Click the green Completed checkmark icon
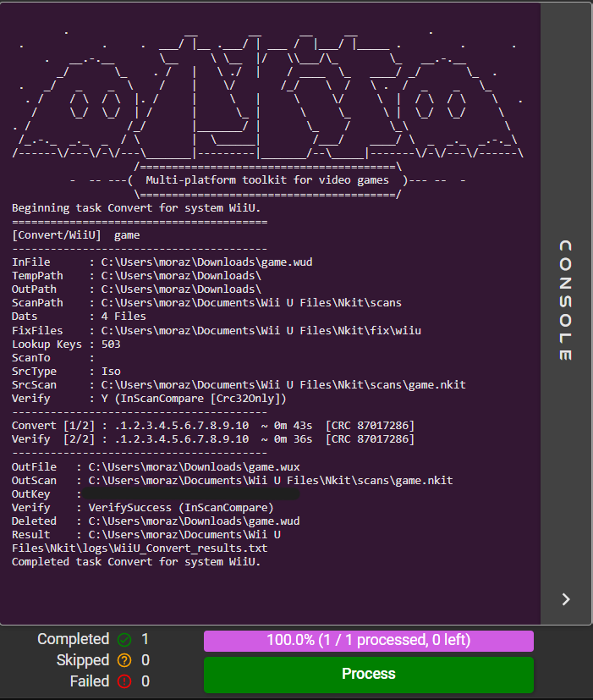 tap(124, 640)
